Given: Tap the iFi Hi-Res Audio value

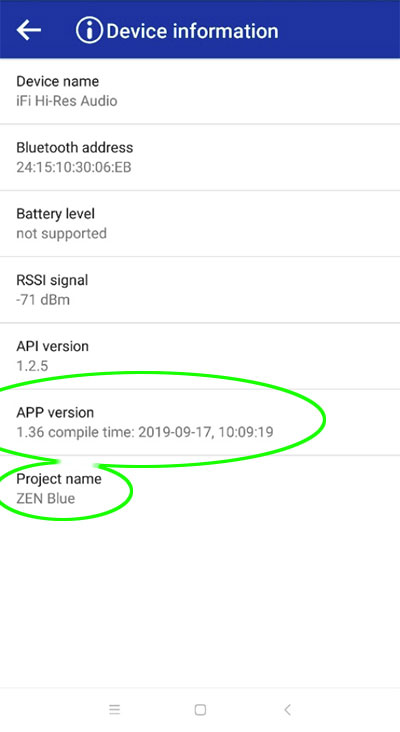Looking at the screenshot, I should pyautogui.click(x=67, y=101).
